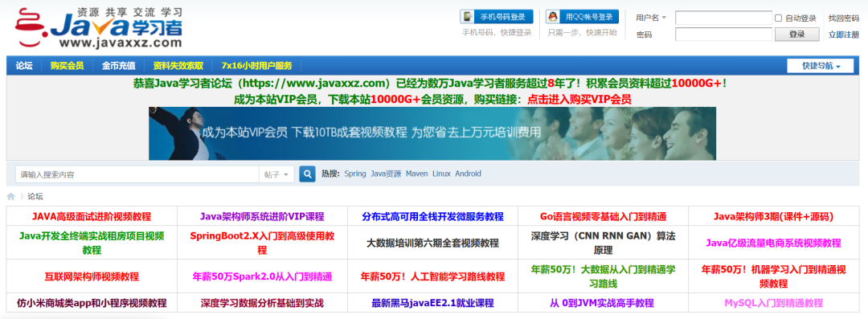This screenshot has width=868, height=319.
Task: Open the 用户名 login type dropdown
Action: [x=651, y=18]
